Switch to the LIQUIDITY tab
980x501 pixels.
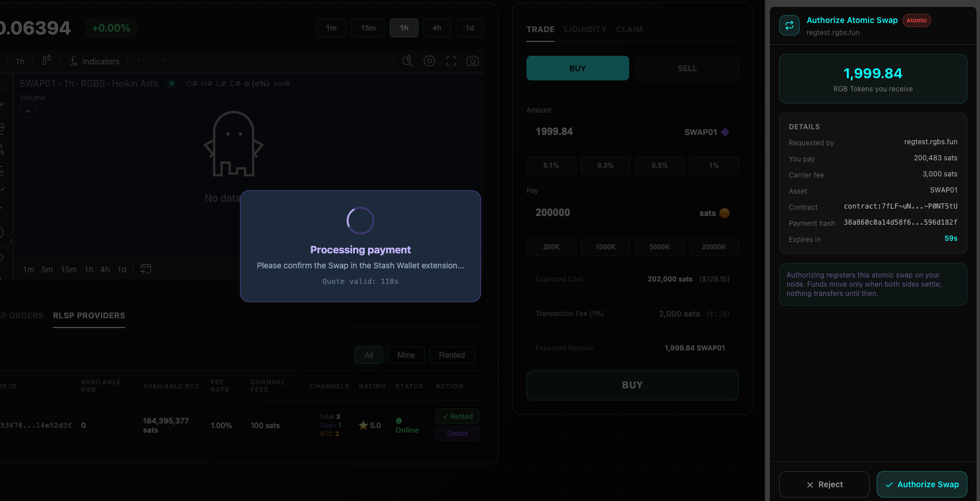(585, 29)
